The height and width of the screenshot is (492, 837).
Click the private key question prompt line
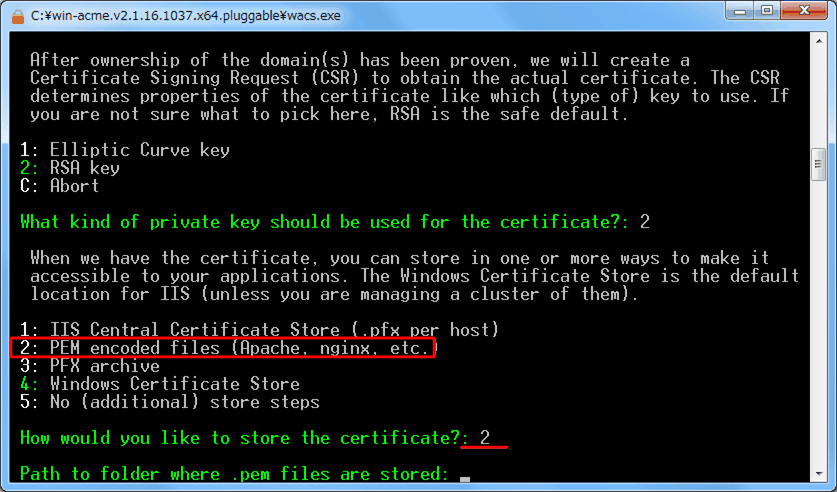click(335, 222)
